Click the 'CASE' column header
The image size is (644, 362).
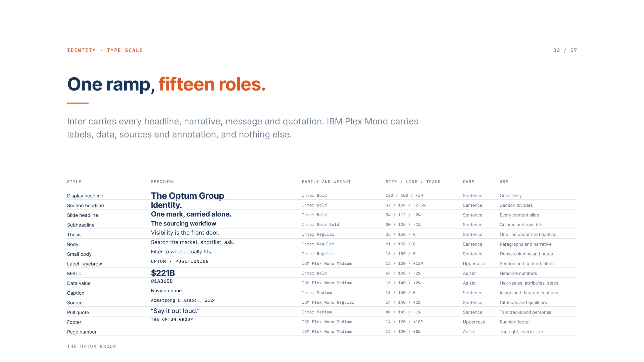(468, 182)
